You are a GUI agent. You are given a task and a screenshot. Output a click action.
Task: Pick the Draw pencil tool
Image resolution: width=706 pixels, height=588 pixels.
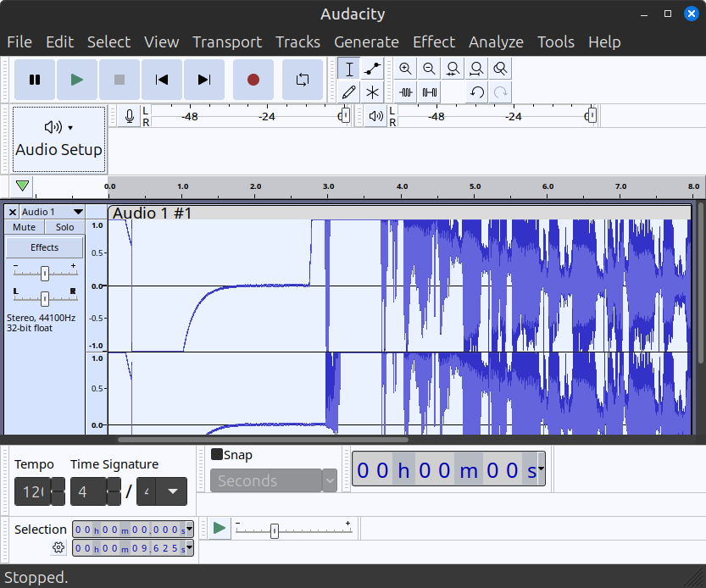[349, 92]
